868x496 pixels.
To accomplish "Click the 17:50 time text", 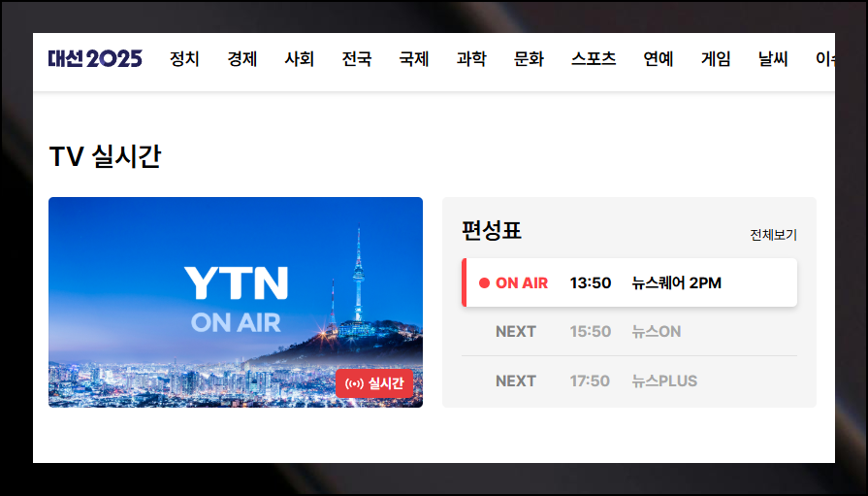I will 590,381.
